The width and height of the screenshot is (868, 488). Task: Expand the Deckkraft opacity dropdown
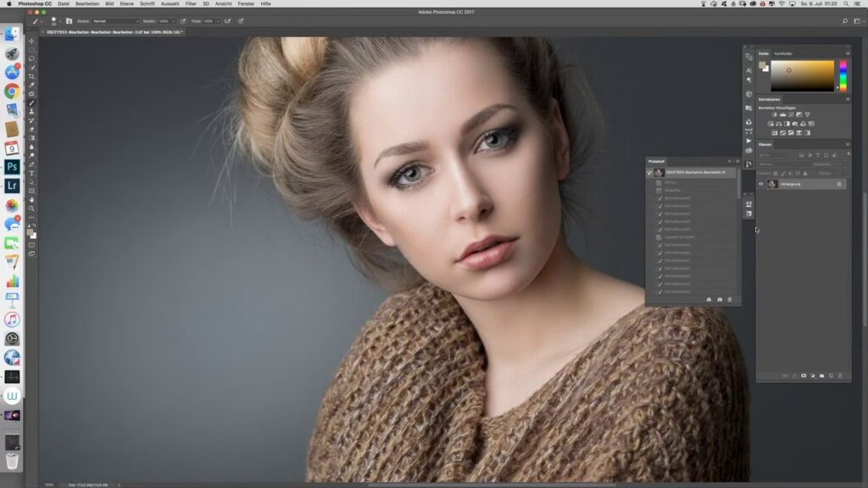pos(175,20)
